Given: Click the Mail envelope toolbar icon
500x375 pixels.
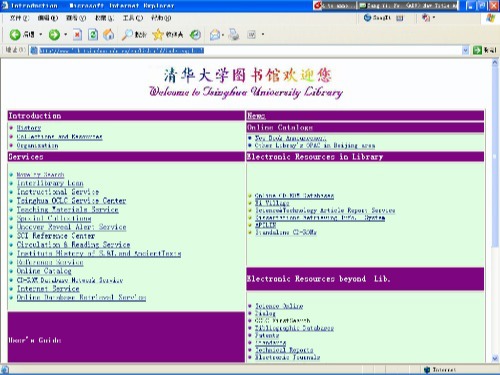Looking at the screenshot, I should pyautogui.click(x=215, y=34).
